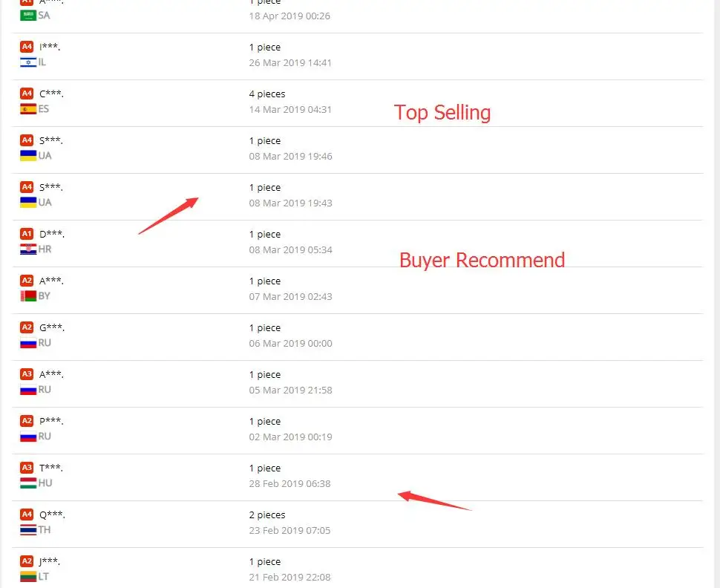Click the Saudi Arabia flag icon beside SA
Viewport: 720px width, 588px height.
[28, 16]
